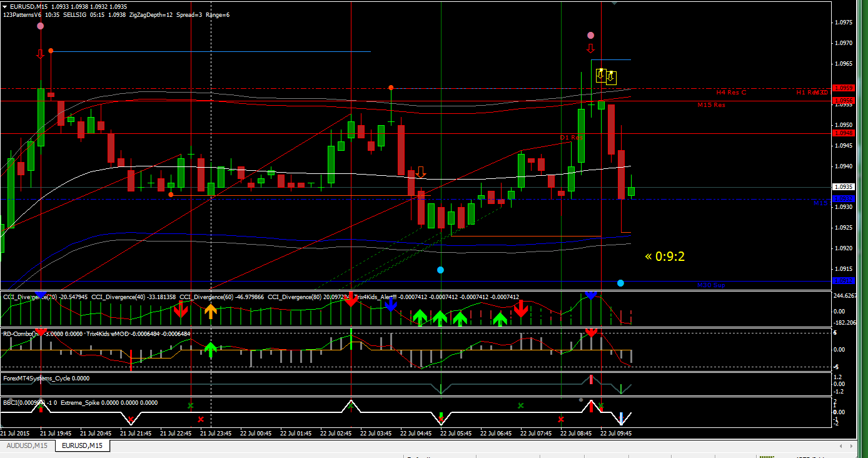Select the cyan dot below the 04:45 low

[x=441, y=270]
